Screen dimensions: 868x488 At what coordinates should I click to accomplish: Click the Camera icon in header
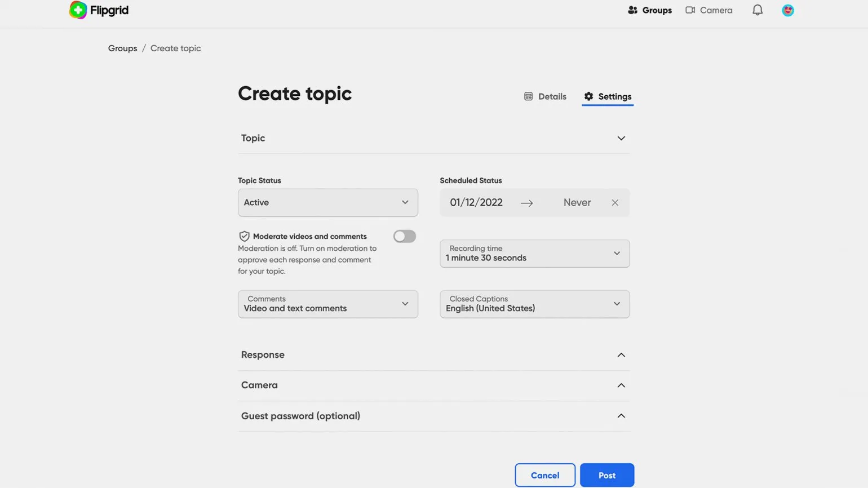(x=690, y=10)
